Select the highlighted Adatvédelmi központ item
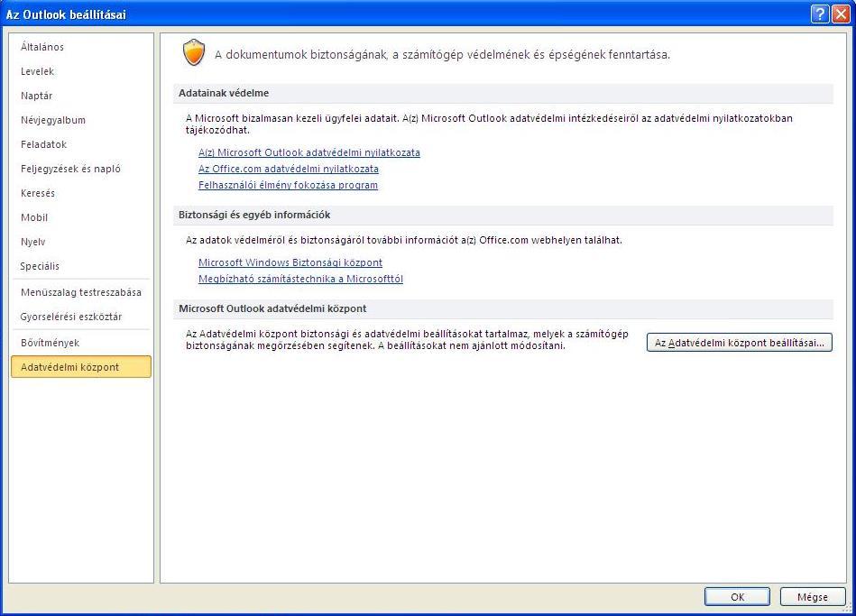This screenshot has height=616, width=856. point(81,367)
